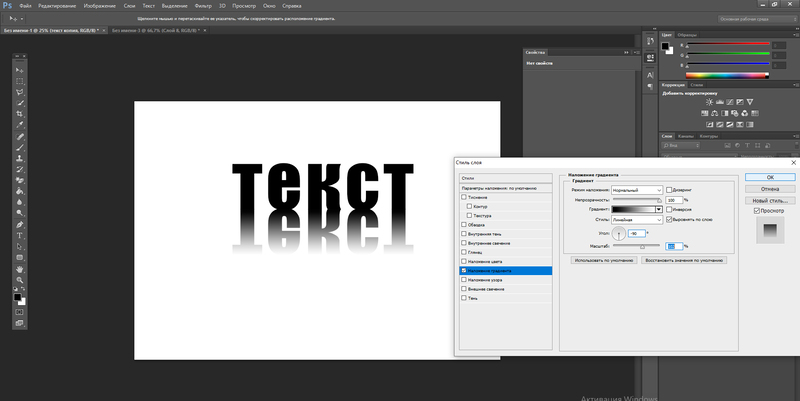Select the Pen tool
800x401 pixels.
click(20, 224)
